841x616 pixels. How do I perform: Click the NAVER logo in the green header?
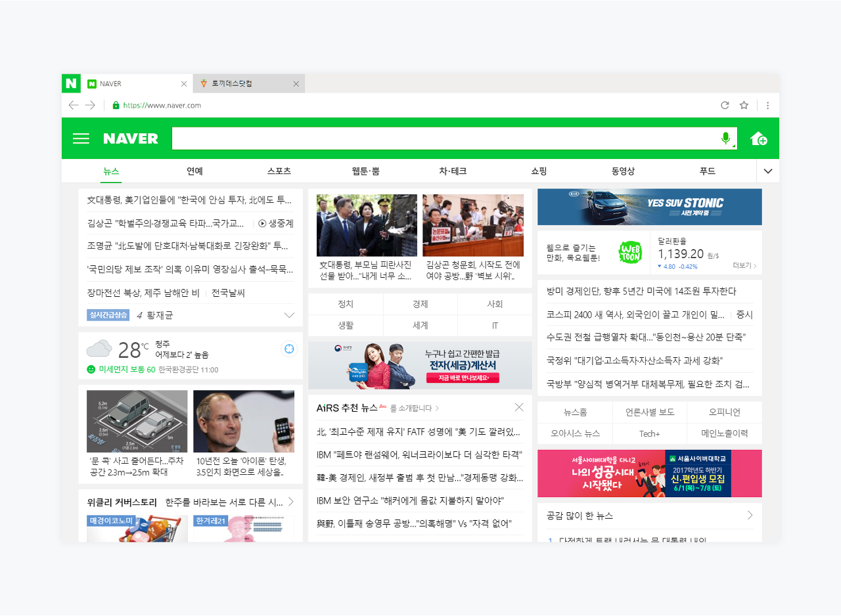[x=131, y=139]
